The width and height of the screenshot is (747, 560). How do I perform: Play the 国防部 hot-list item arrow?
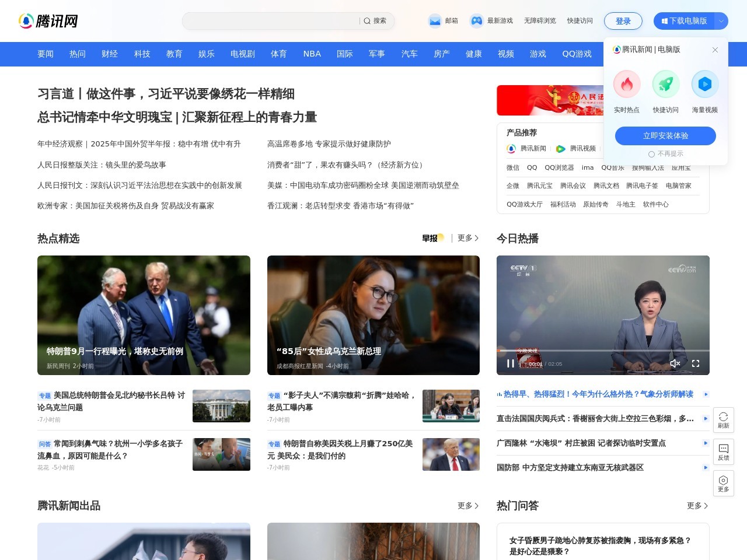pos(706,468)
